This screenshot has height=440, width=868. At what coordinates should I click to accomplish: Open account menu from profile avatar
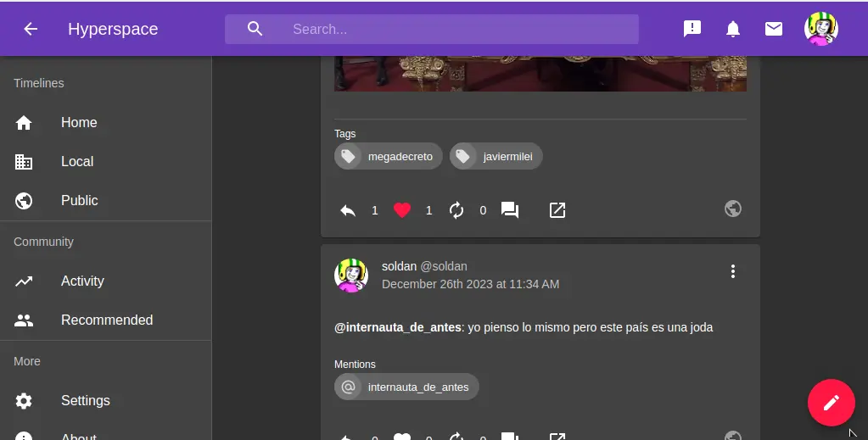(x=820, y=29)
